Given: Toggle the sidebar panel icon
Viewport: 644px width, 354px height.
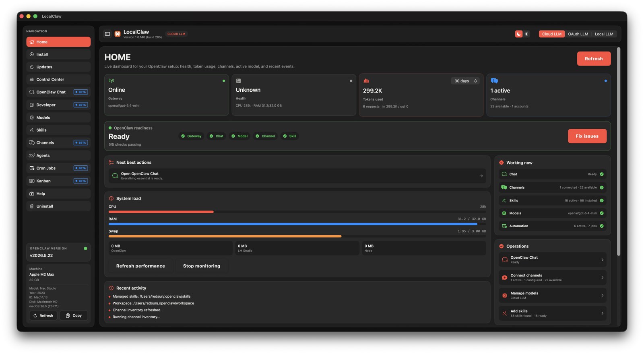Looking at the screenshot, I should pos(107,34).
